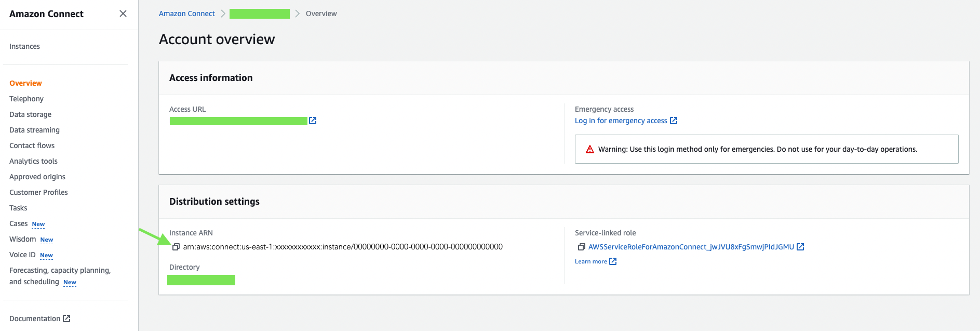Open Voice ID in the sidebar
This screenshot has width=980, height=331.
coord(22,255)
